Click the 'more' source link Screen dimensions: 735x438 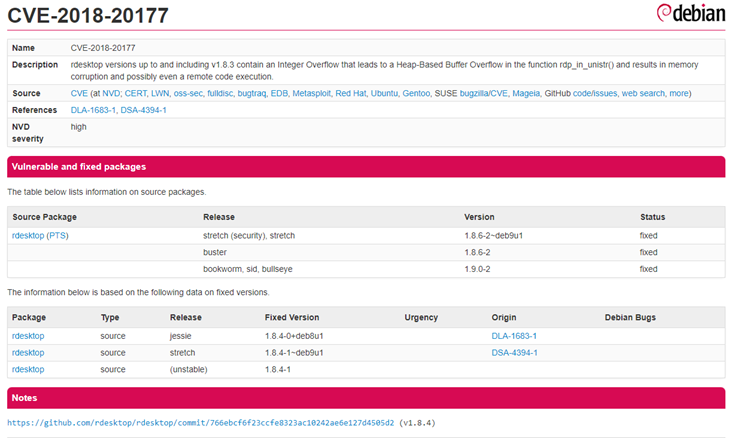[x=679, y=92]
